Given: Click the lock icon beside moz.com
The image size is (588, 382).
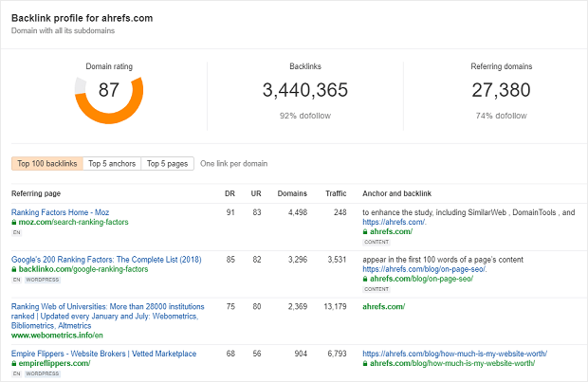Looking at the screenshot, I should tap(14, 223).
